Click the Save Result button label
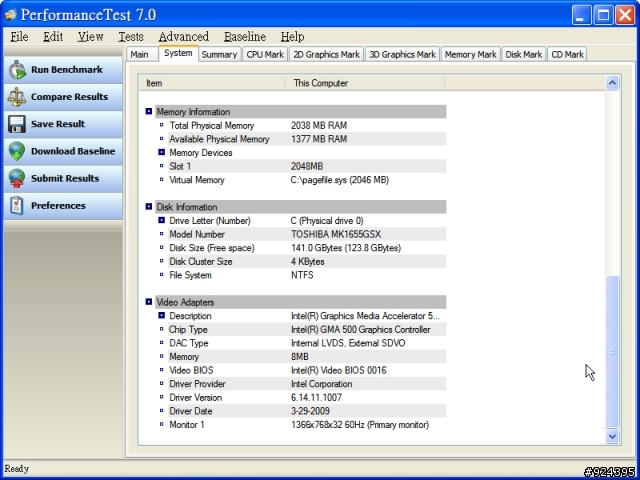This screenshot has height=480, width=640. tap(58, 124)
